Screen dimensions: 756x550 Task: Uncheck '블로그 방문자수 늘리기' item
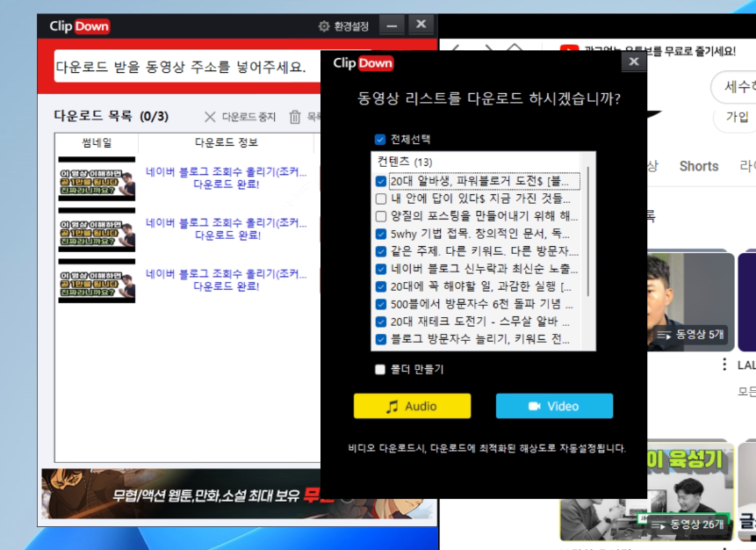[381, 339]
